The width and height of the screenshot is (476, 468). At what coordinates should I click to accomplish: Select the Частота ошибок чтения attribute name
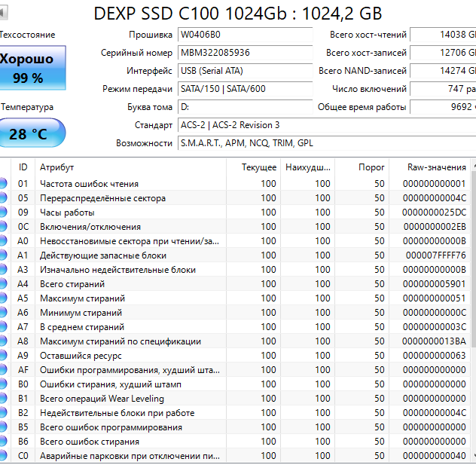coord(89,184)
